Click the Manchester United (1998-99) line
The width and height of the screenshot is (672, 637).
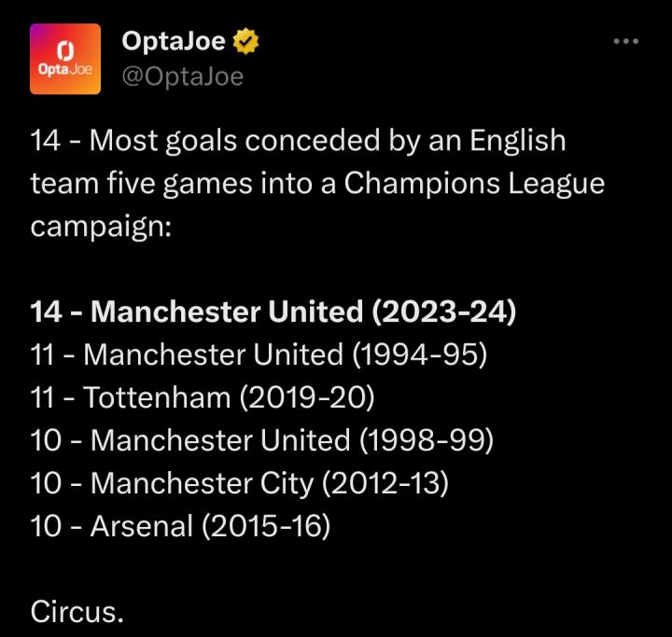pyautogui.click(x=262, y=441)
